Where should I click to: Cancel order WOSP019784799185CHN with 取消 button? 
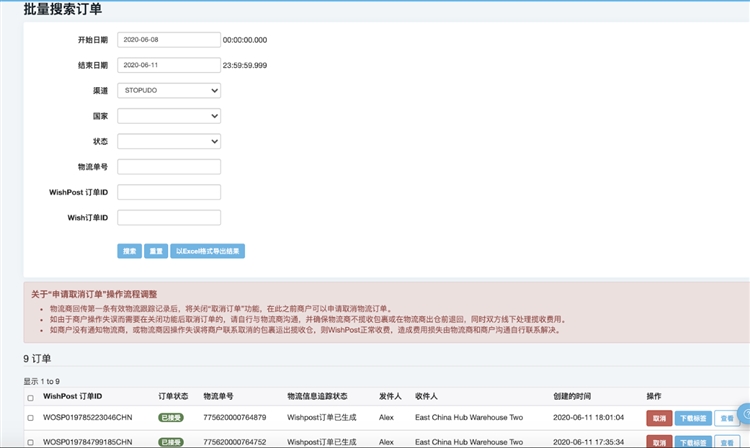tap(659, 442)
